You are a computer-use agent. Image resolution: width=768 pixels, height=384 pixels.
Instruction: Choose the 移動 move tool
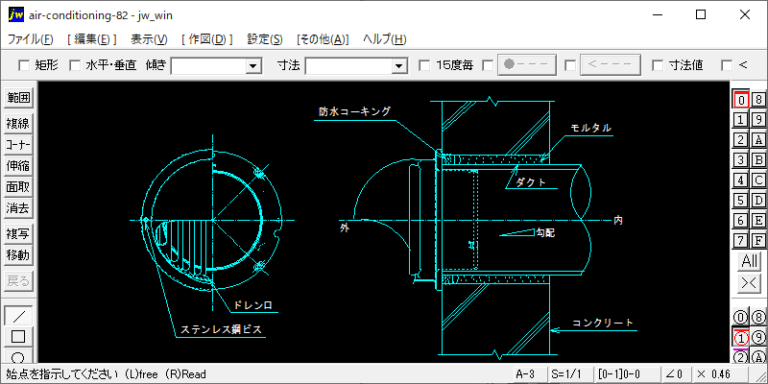coord(18,255)
